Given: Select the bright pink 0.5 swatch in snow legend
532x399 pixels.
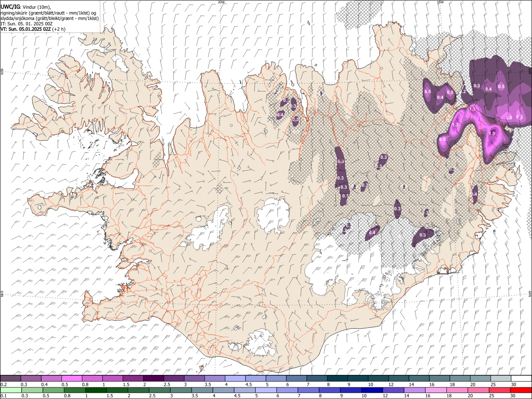Looking at the screenshot, I should tap(71, 378).
